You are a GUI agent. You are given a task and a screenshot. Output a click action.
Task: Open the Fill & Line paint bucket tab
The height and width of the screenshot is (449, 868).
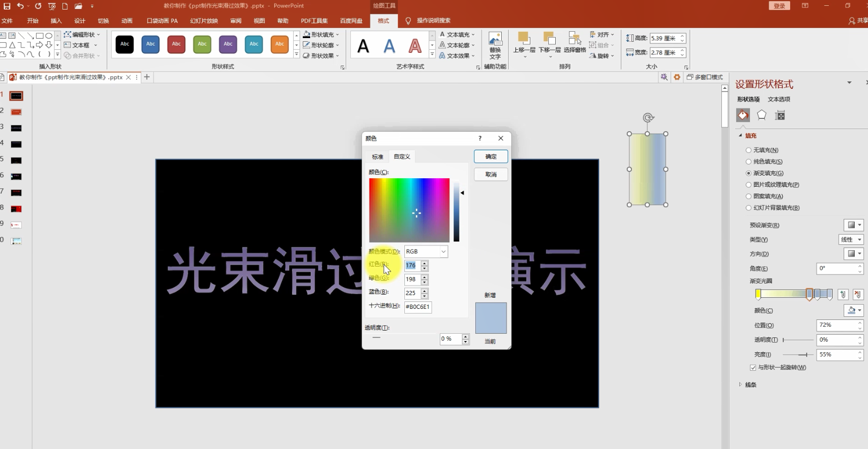pyautogui.click(x=743, y=115)
